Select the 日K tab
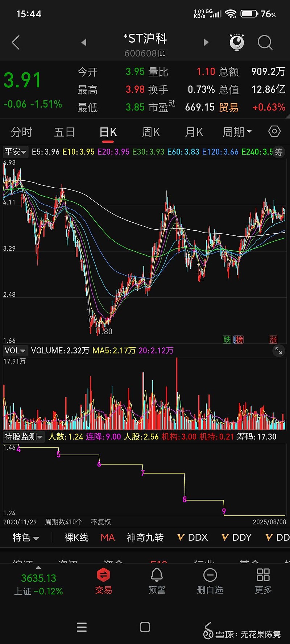The height and width of the screenshot is (644, 290). (x=108, y=132)
